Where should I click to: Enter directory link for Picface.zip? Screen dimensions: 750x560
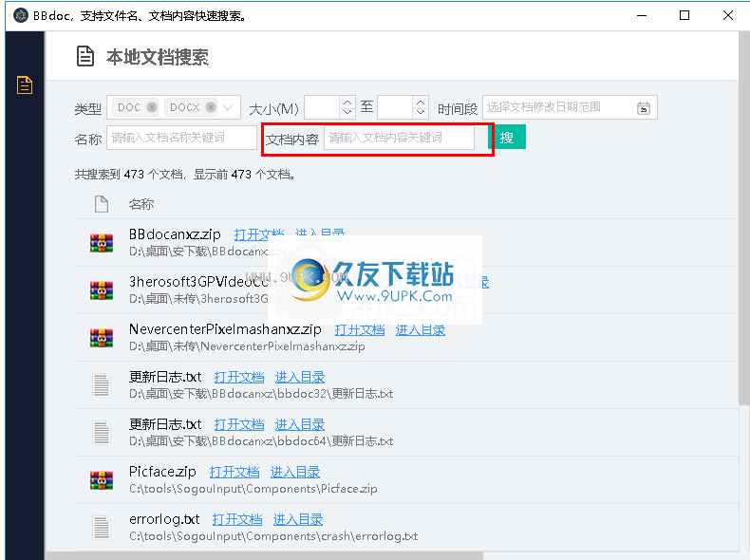pyautogui.click(x=295, y=472)
